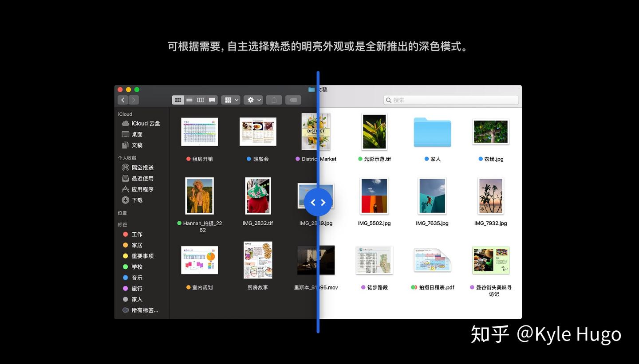Click the Share icon in the toolbar
Image resolution: width=639 pixels, height=364 pixels.
point(274,100)
